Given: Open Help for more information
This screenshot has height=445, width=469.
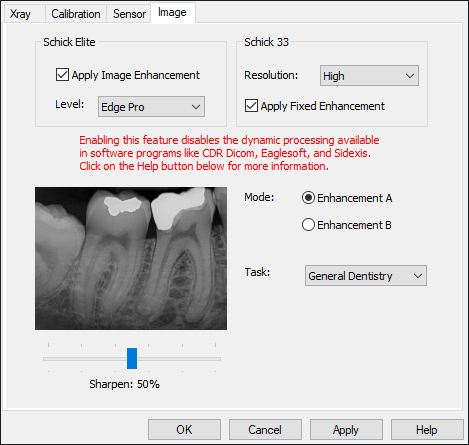Looking at the screenshot, I should [427, 430].
